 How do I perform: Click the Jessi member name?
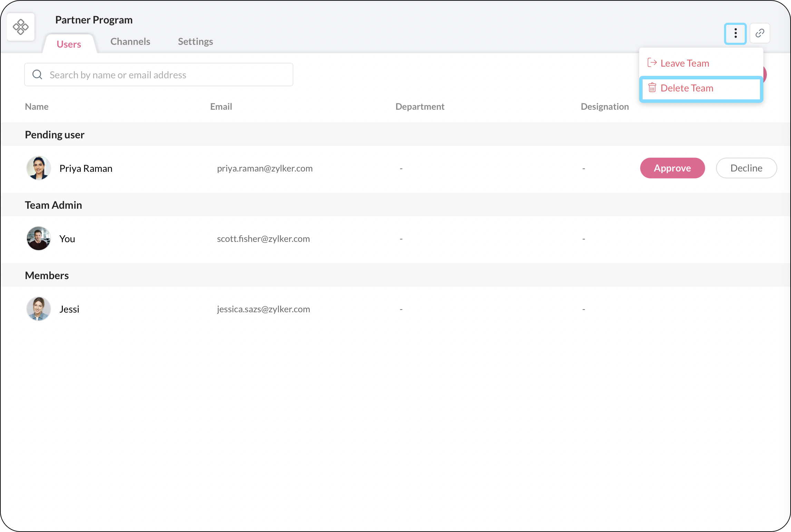[x=69, y=309]
